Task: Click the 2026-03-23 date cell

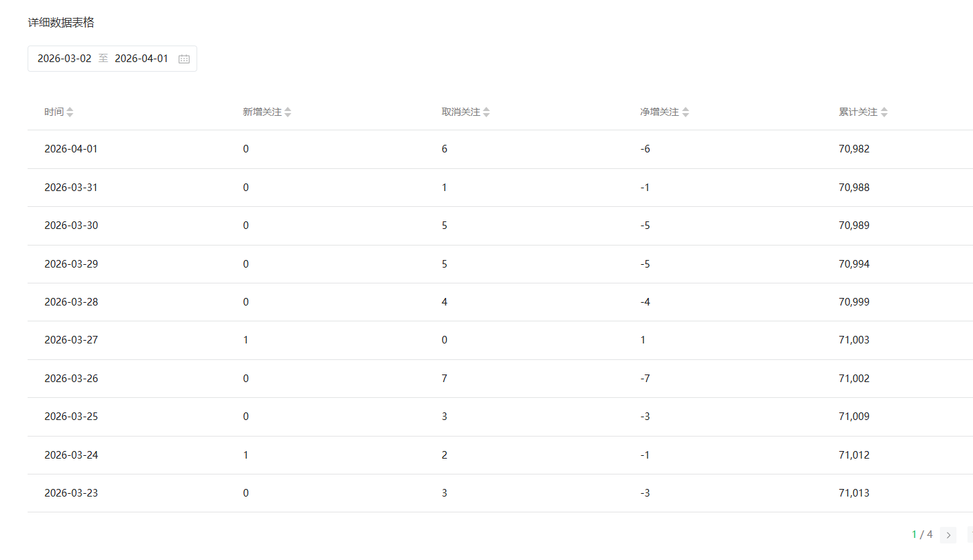Action: [x=71, y=493]
